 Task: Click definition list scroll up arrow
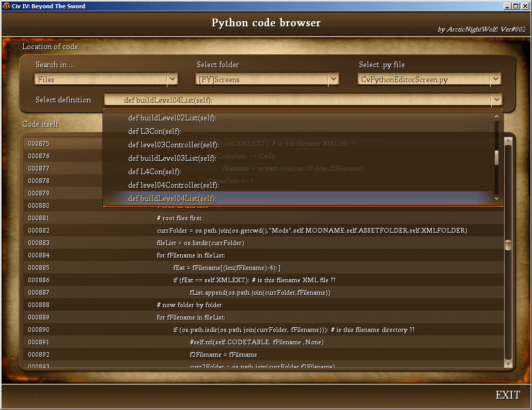pyautogui.click(x=496, y=116)
